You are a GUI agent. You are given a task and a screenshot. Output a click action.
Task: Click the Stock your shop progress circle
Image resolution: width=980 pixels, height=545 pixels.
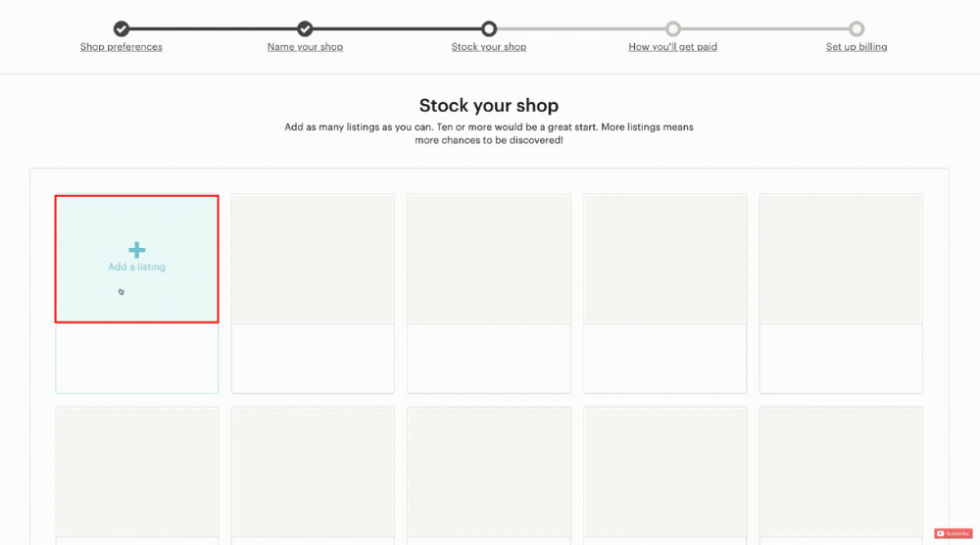pyautogui.click(x=489, y=28)
